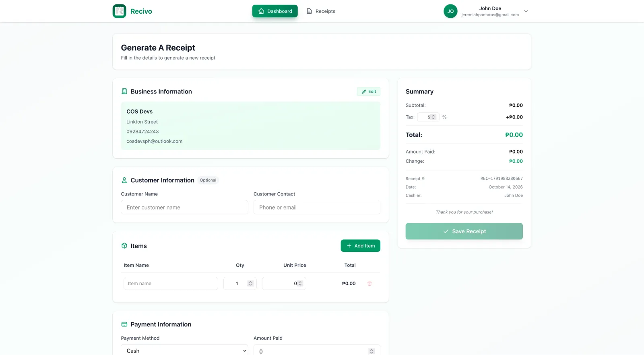The width and height of the screenshot is (644, 355).
Task: Open the Receipts tab
Action: pos(321,11)
